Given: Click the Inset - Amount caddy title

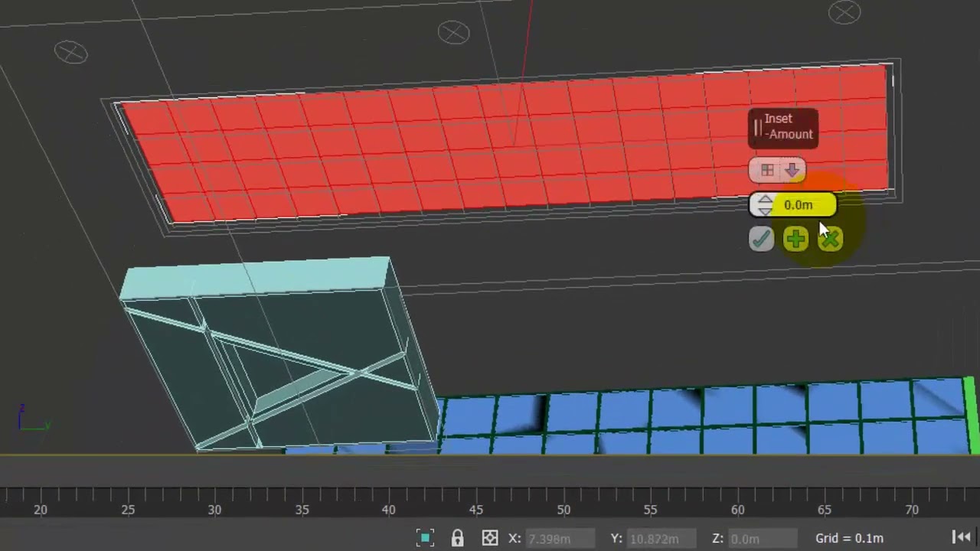Looking at the screenshot, I should [783, 126].
